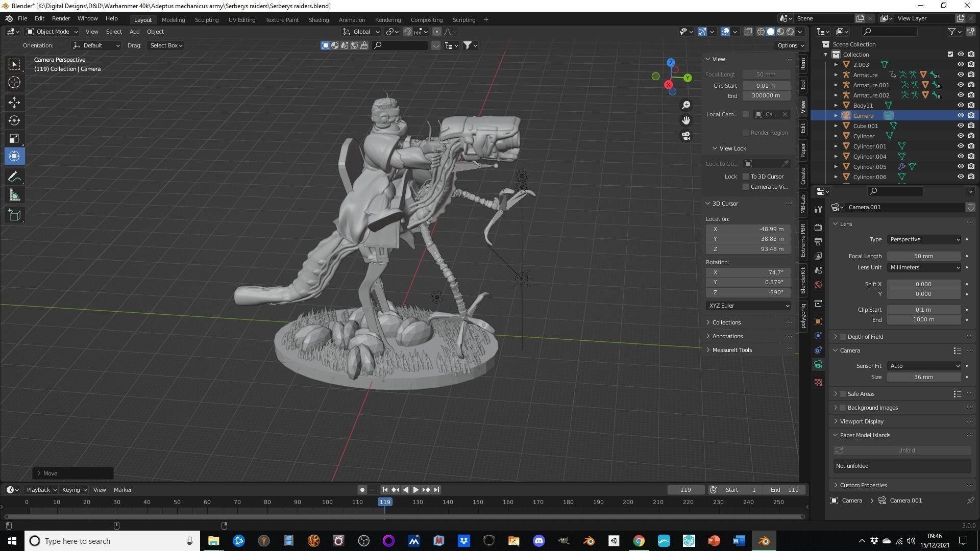Viewport: 980px width, 551px height.
Task: Open Output properties tab icon
Action: coord(818,241)
